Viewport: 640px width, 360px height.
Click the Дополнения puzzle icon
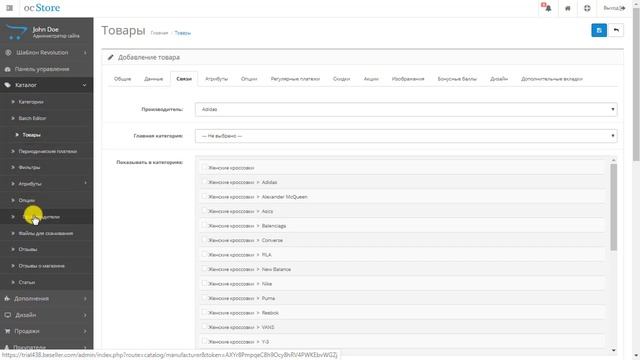point(7,299)
